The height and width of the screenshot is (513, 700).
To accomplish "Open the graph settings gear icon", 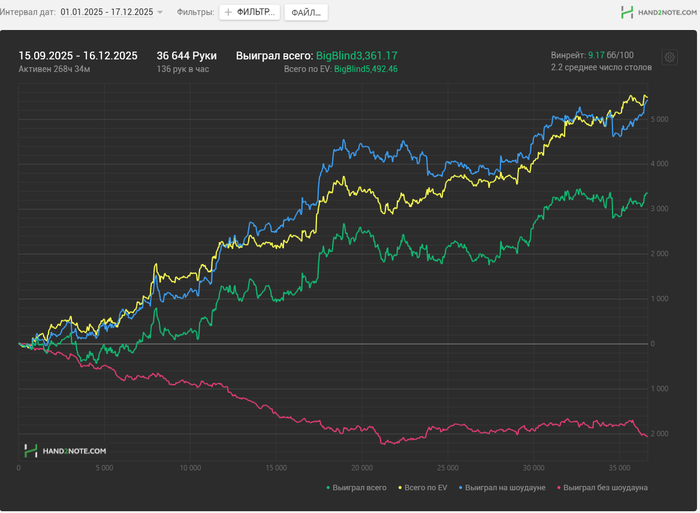I will pos(669,57).
